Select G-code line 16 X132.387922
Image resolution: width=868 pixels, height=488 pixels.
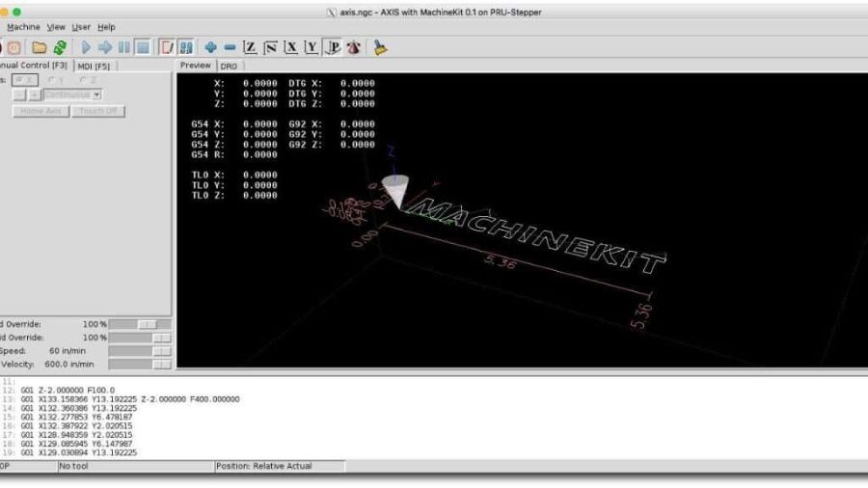(x=76, y=425)
